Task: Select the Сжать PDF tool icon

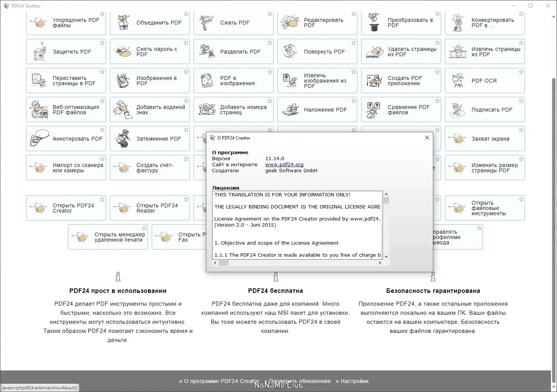Action: [x=207, y=23]
